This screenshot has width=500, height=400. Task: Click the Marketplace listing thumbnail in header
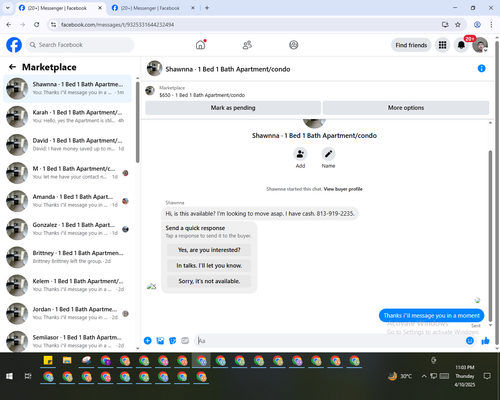pyautogui.click(x=150, y=91)
